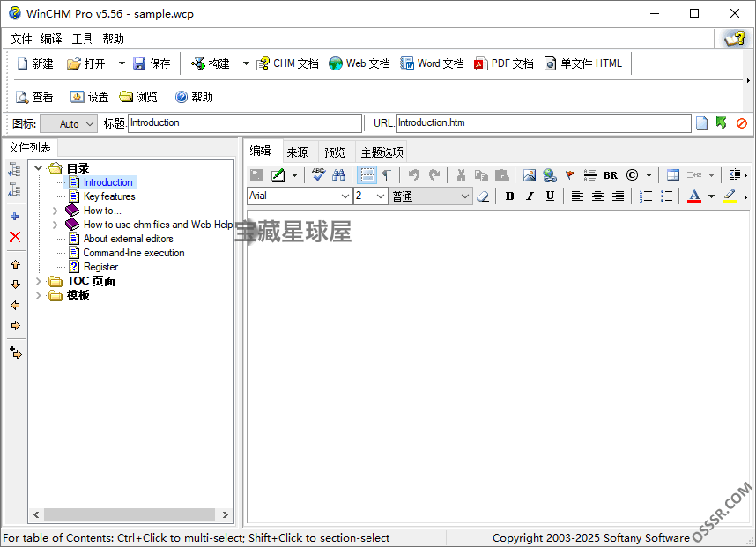This screenshot has width=756, height=547.
Task: Click the 构建 toolbar button
Action: point(211,63)
